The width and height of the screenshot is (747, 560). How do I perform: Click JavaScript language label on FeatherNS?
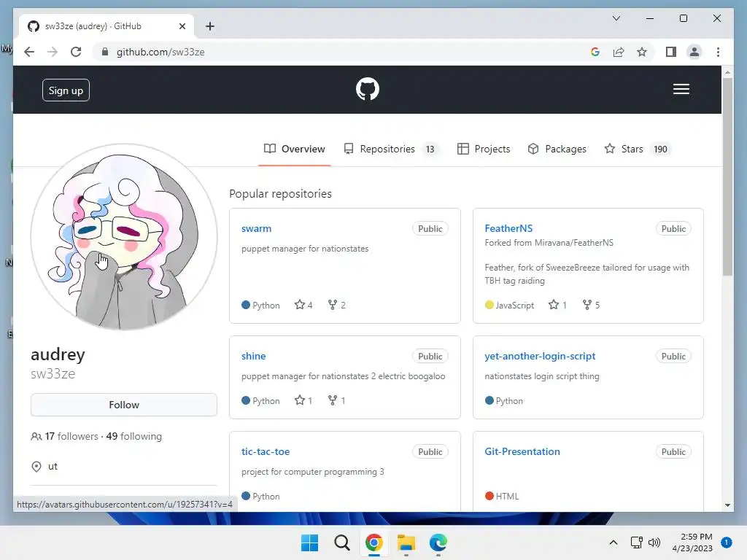pyautogui.click(x=514, y=306)
